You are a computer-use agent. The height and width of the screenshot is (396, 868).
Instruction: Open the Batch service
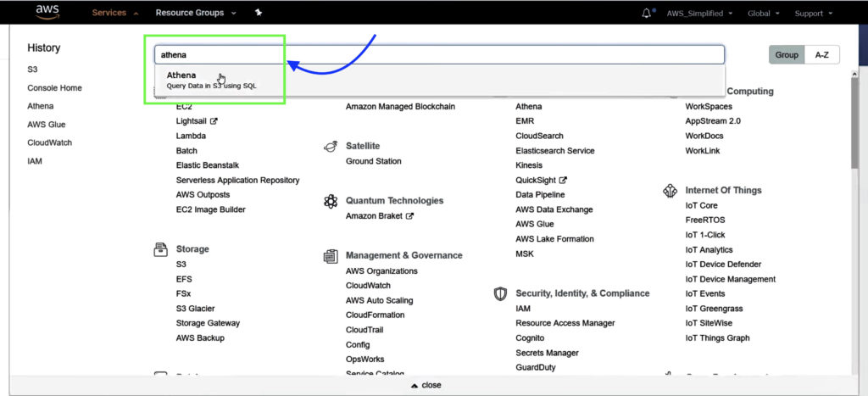point(186,151)
